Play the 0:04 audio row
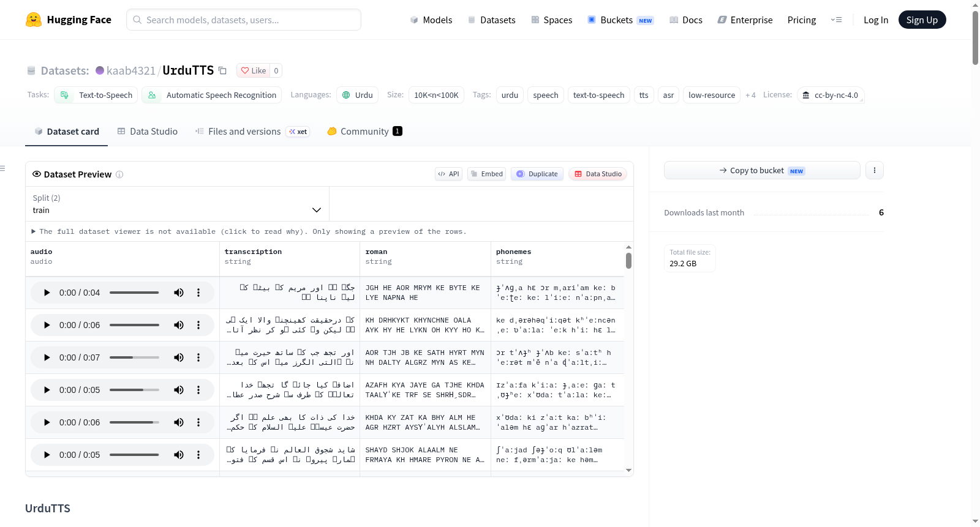This screenshot has height=527, width=980. tap(47, 293)
